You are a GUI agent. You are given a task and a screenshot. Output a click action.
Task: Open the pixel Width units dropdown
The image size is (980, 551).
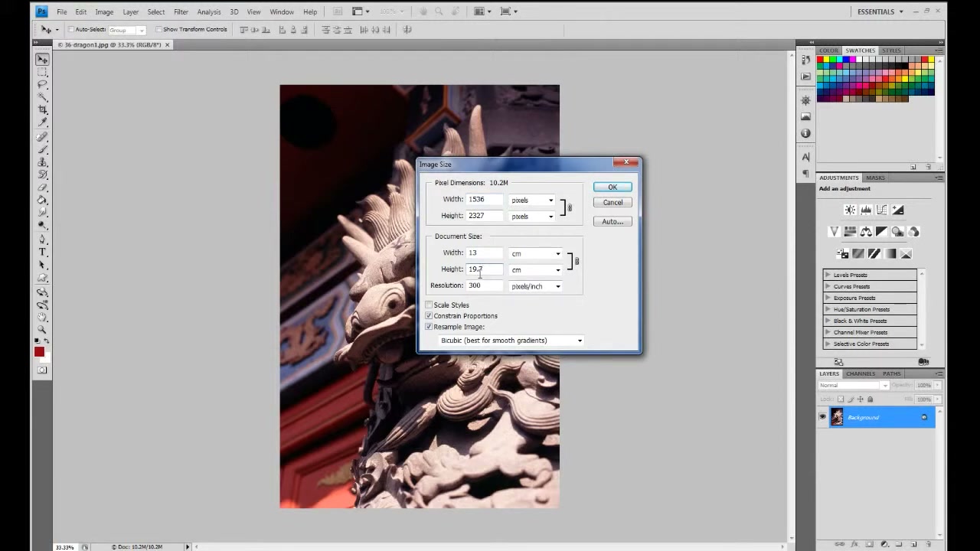(532, 200)
